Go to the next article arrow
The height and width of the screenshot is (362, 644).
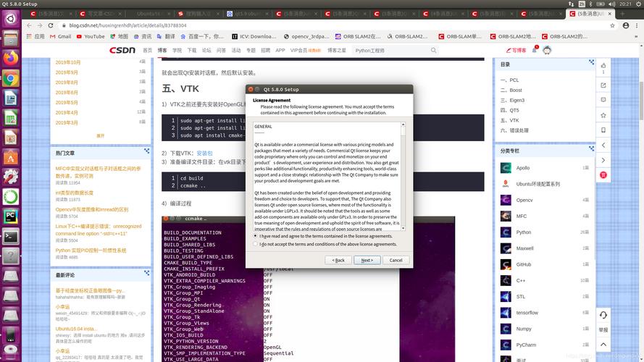603,160
